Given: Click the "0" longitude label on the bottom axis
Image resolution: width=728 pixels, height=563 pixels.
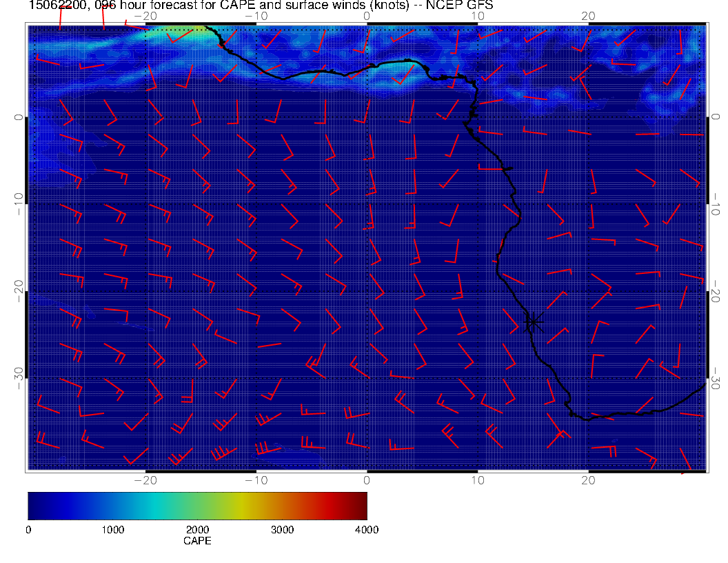Looking at the screenshot, I should [367, 480].
